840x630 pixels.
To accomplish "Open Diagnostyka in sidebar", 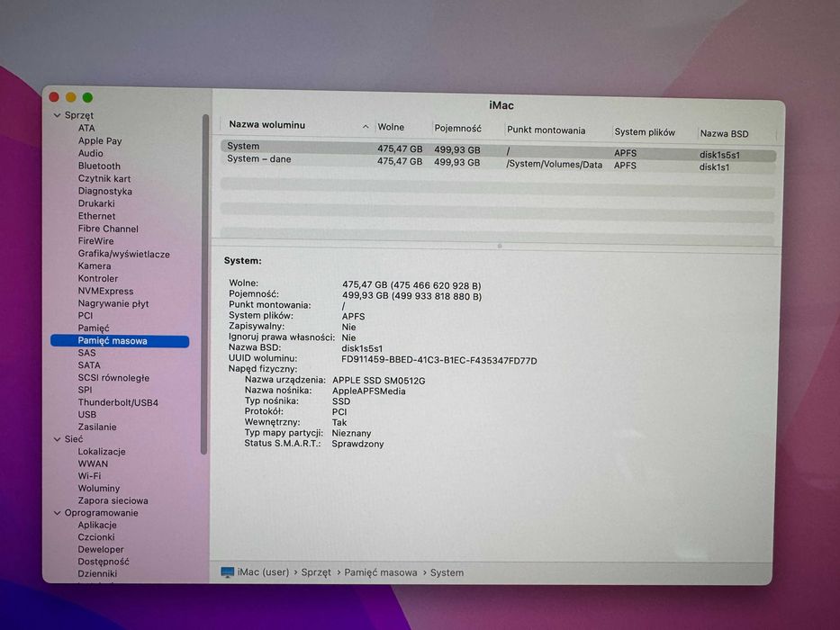I will point(105,191).
